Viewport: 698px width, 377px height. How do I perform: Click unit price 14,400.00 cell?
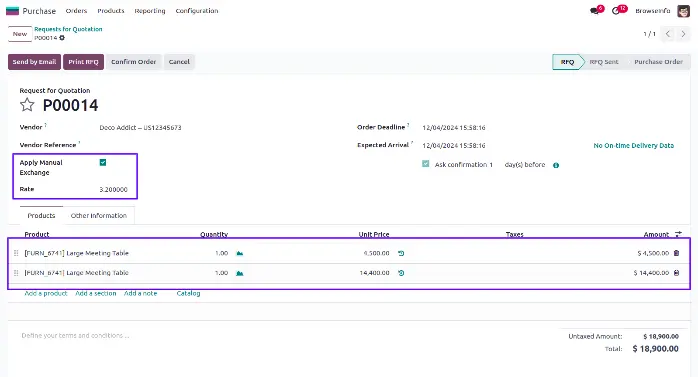(x=374, y=273)
